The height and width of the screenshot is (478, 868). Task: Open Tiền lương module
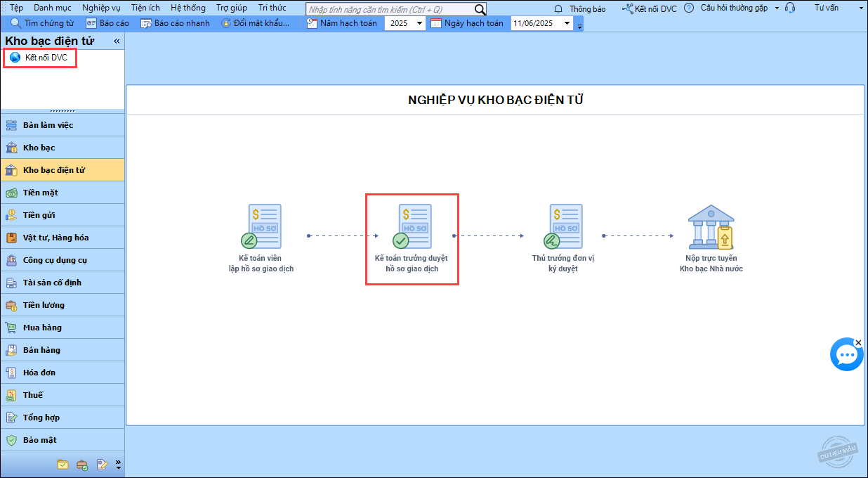[x=63, y=305]
